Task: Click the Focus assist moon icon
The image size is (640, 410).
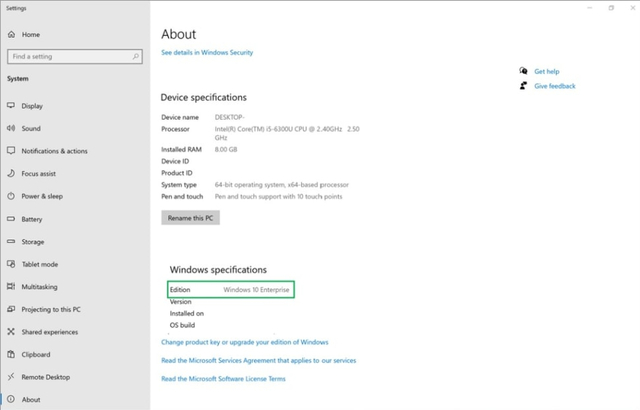Action: 11,173
